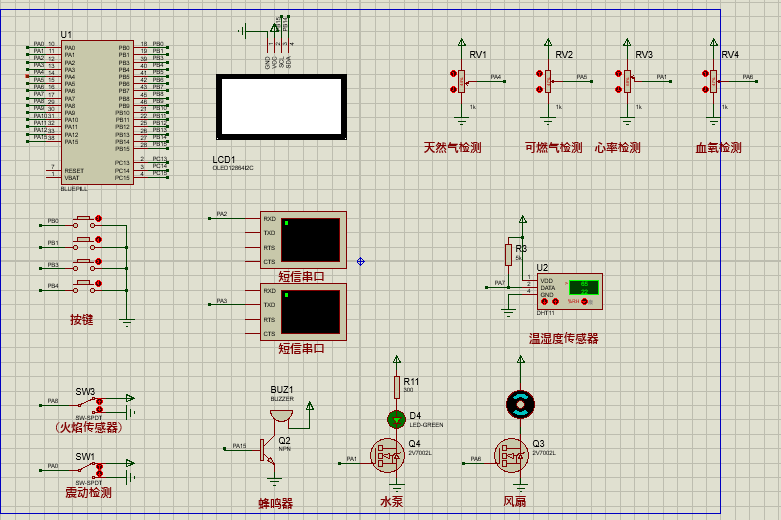This screenshot has height=520, width=781.
Task: Flip SW1 vibration switch upward
Action: 100,467
